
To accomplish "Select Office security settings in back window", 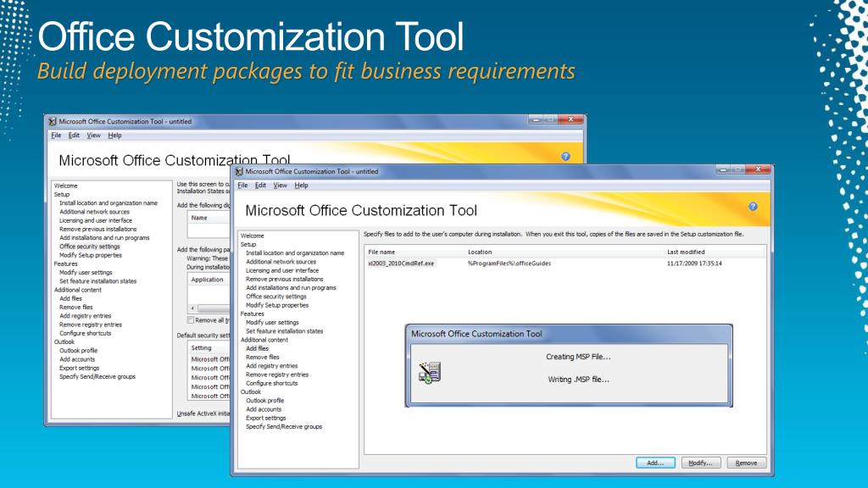I will pos(90,247).
